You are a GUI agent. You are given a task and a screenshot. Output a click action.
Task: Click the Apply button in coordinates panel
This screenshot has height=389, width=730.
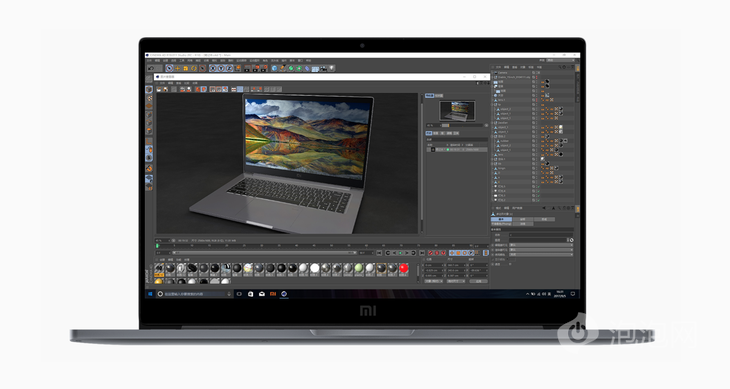(479, 281)
